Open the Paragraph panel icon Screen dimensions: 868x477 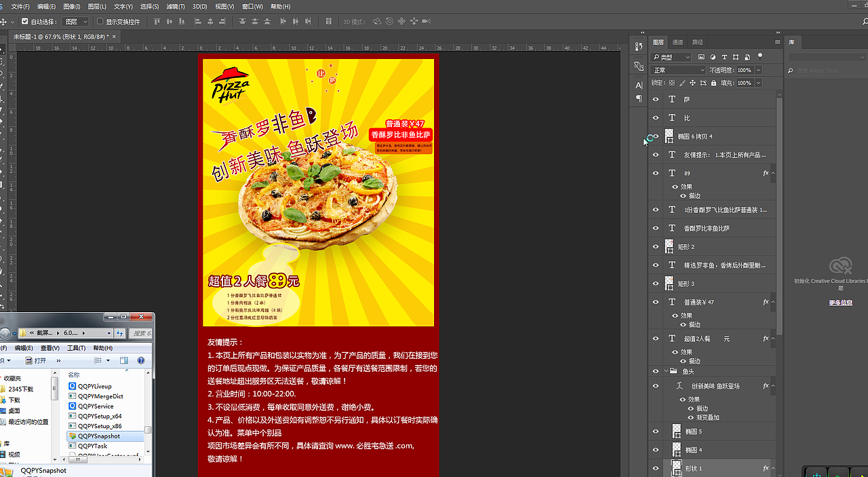click(639, 98)
